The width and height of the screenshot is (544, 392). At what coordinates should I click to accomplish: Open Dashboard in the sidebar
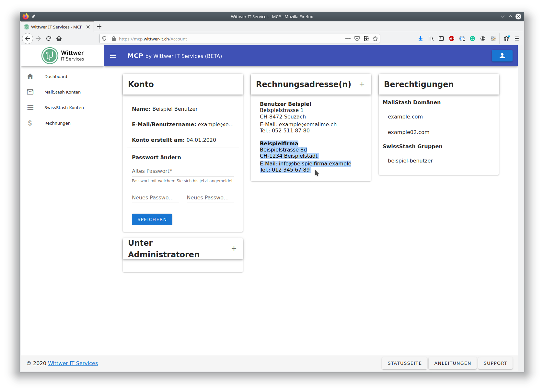click(56, 76)
